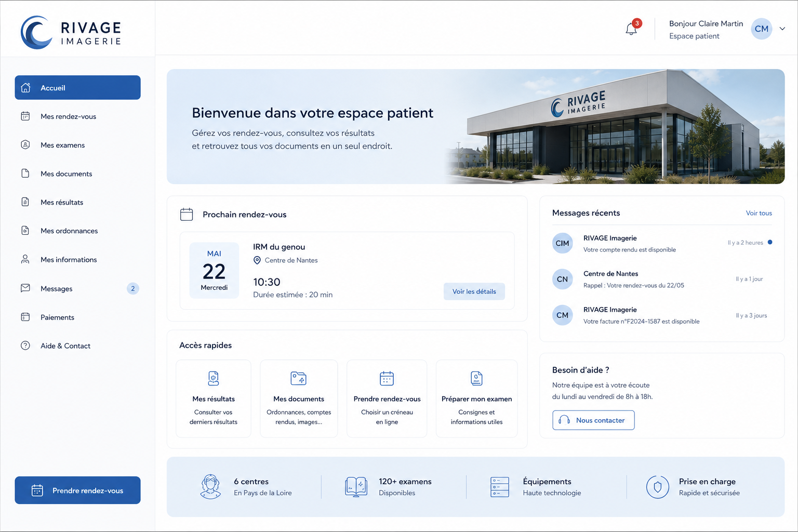Screen dimensions: 798x532
Task: Click the 120+ examens book icon
Action: (x=356, y=487)
